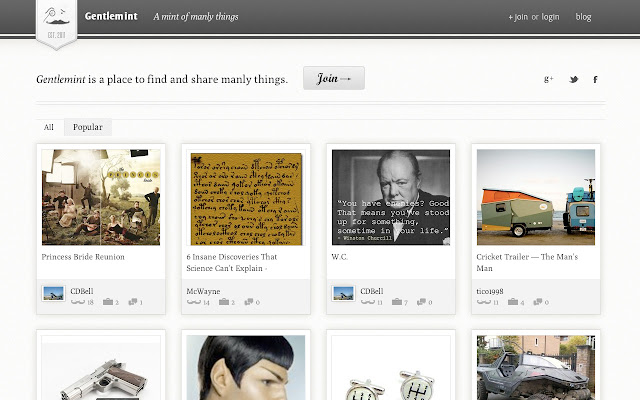Open Cricket Trailer — The Man's Man title

click(527, 262)
